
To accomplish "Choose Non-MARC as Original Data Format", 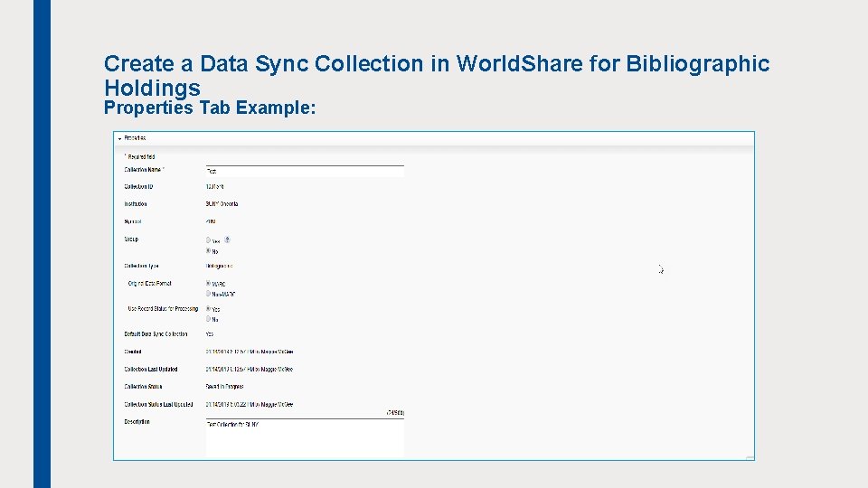I will pyautogui.click(x=208, y=294).
